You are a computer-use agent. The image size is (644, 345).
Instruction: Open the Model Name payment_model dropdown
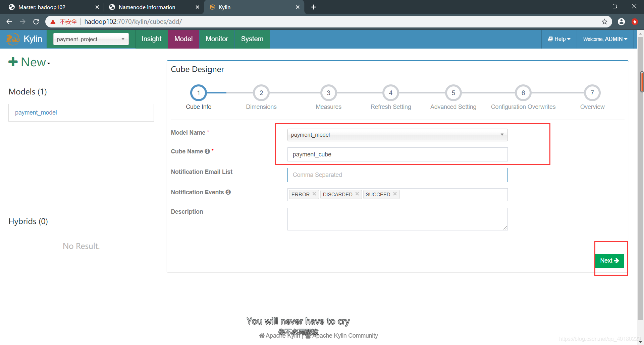397,135
